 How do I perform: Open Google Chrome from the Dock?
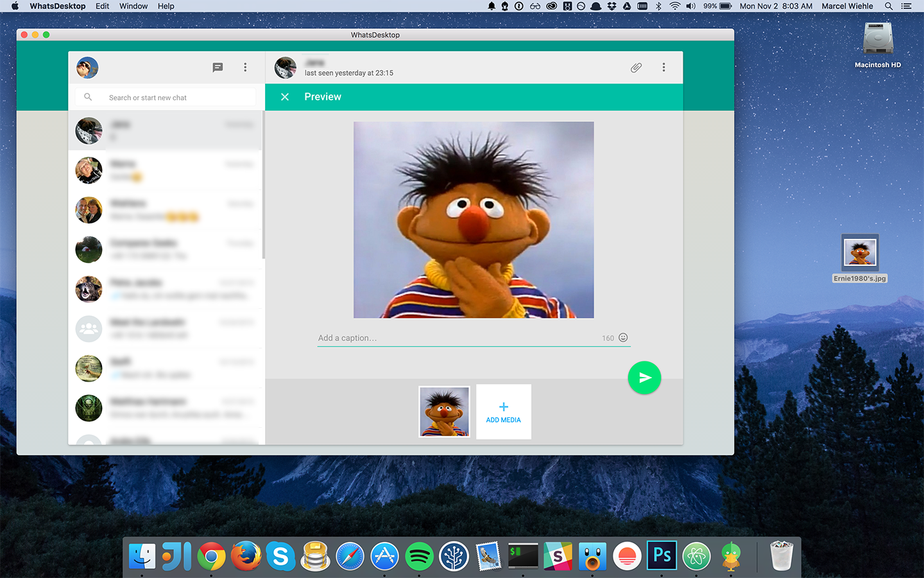point(211,556)
